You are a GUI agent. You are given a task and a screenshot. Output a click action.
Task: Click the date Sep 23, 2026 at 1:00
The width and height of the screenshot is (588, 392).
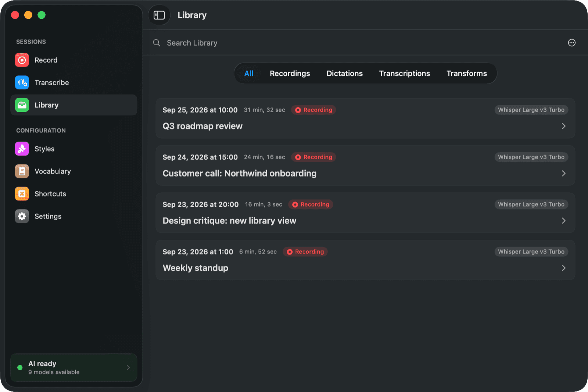198,252
